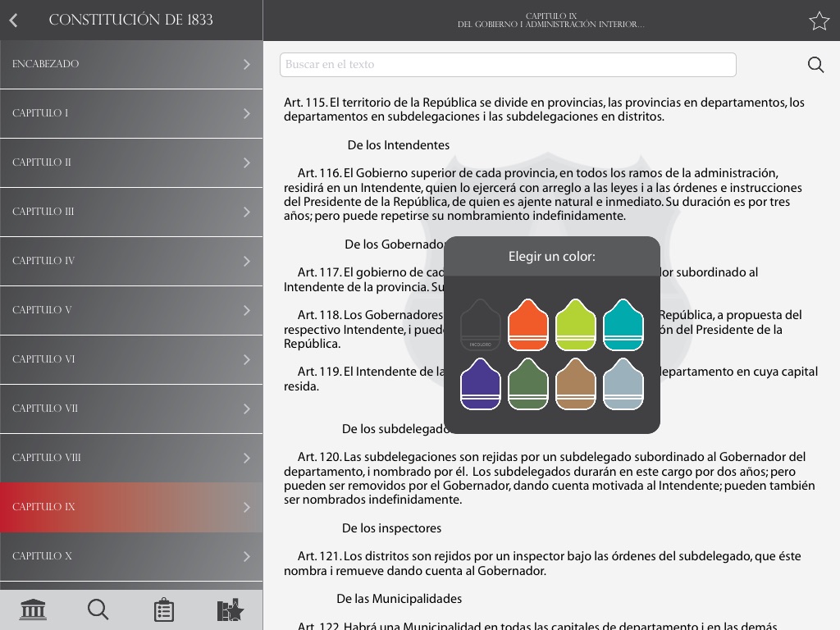Expand the Capitulo I chevron
Viewport: 840px width, 630px height.
[x=246, y=113]
